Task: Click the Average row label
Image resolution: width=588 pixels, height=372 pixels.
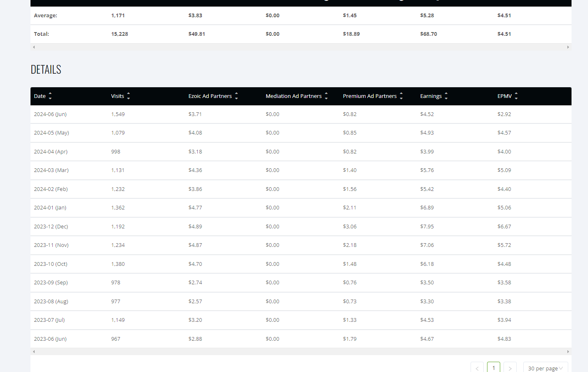Action: coord(46,16)
